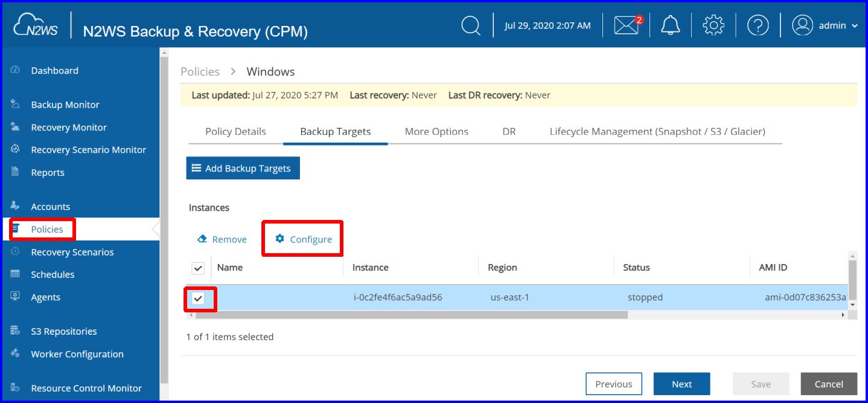Open the Accounts page
This screenshot has width=868, height=403.
click(50, 206)
